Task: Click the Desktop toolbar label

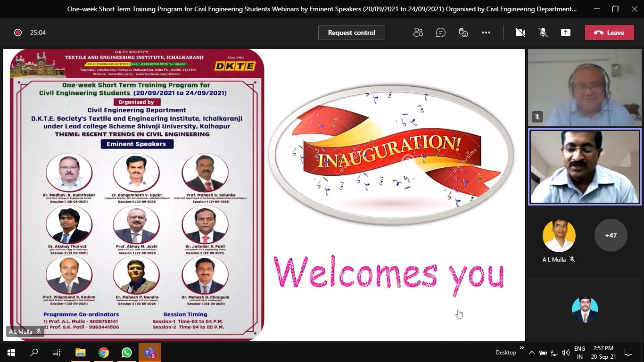Action: click(506, 352)
